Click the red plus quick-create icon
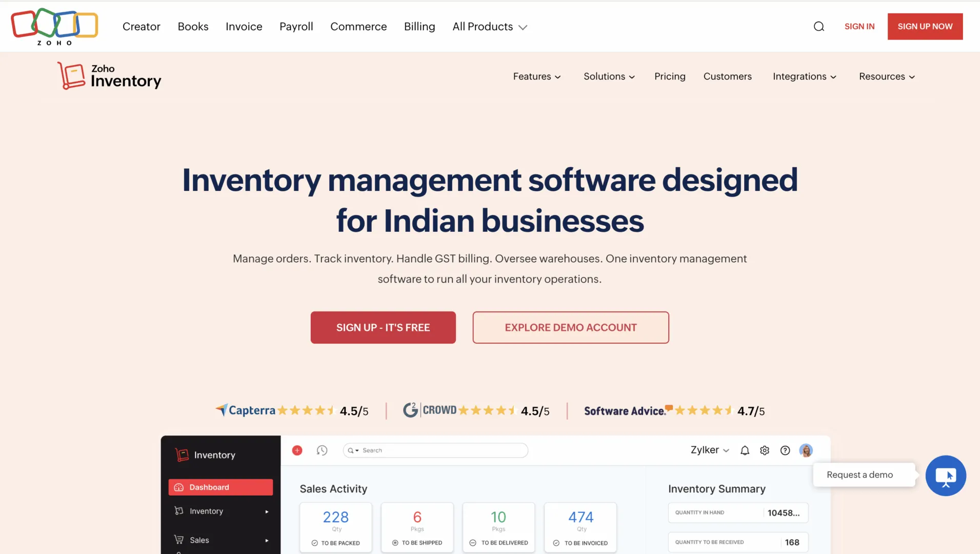The width and height of the screenshot is (980, 554). pos(297,450)
